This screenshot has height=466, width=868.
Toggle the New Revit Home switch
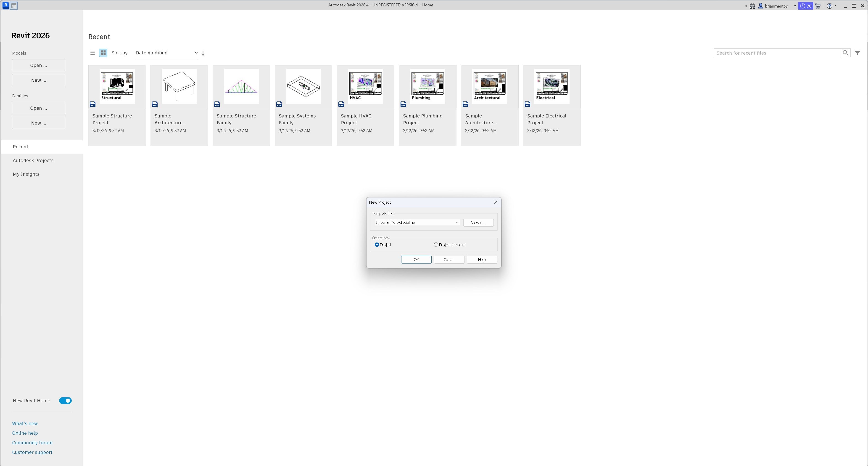(x=65, y=401)
